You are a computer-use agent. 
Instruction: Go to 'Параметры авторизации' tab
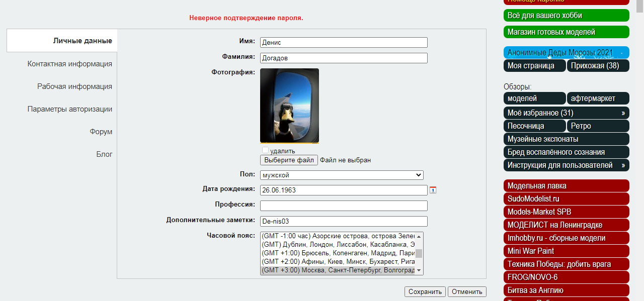click(69, 109)
